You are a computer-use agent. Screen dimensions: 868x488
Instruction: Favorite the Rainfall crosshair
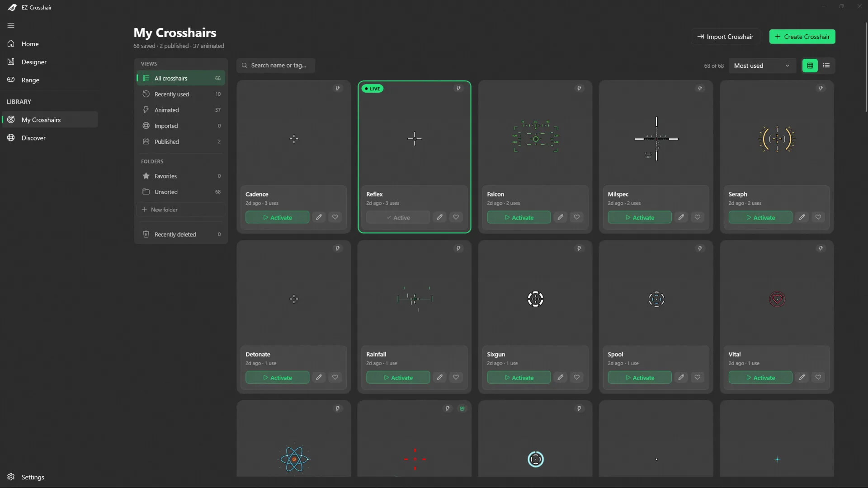456,377
